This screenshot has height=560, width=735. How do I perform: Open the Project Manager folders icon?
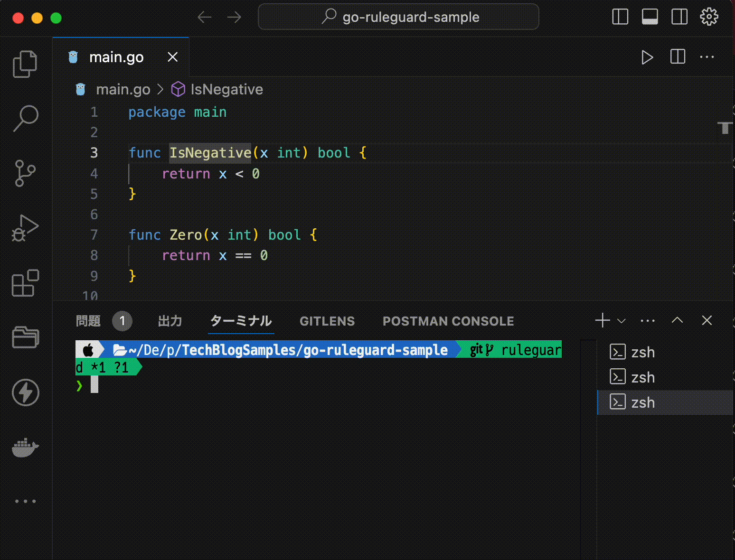click(x=25, y=337)
